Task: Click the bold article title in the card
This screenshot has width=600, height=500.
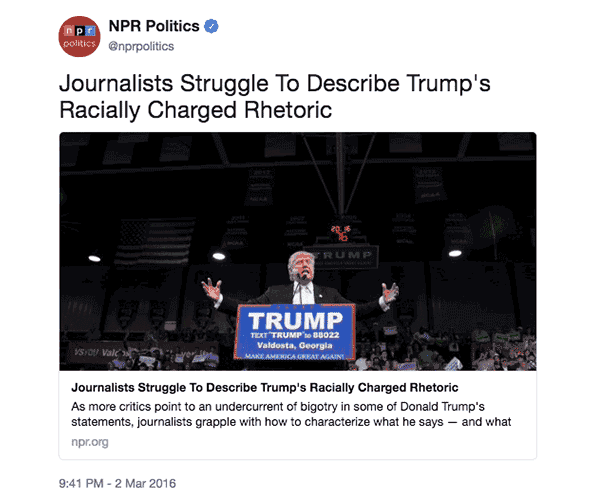Action: [264, 388]
